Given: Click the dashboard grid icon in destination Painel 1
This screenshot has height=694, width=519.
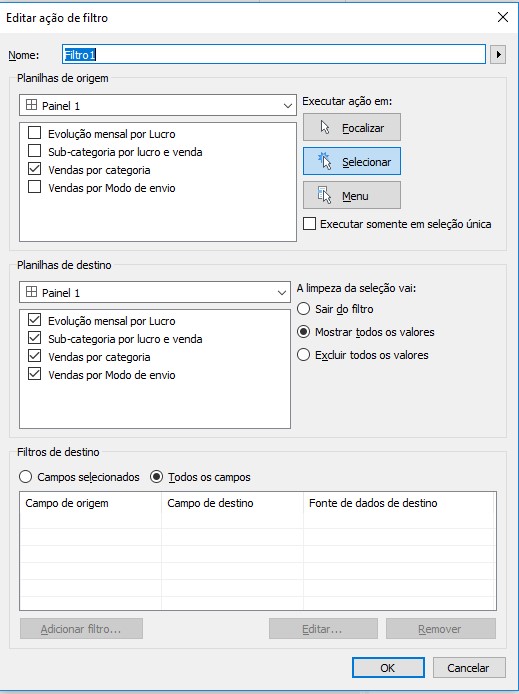Looking at the screenshot, I should (31, 292).
